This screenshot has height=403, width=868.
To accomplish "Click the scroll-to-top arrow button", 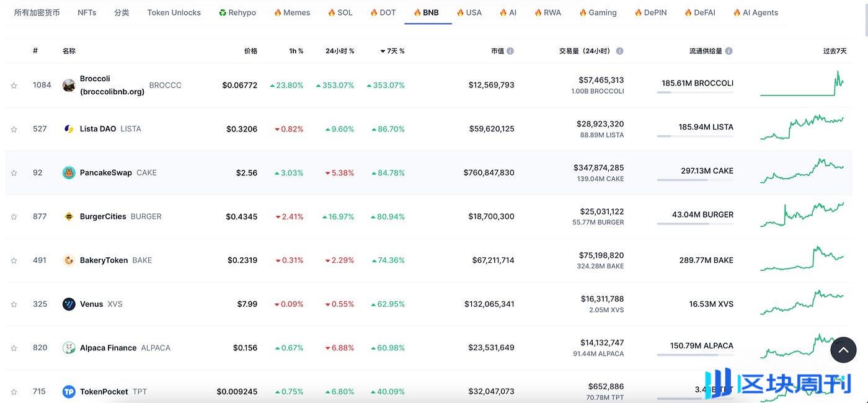I will pyautogui.click(x=843, y=350).
